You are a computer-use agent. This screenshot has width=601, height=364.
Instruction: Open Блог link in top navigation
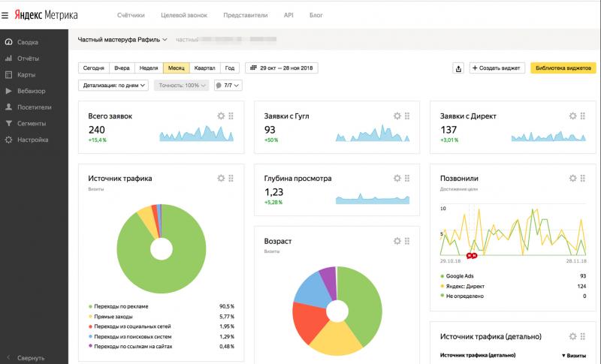coord(316,15)
